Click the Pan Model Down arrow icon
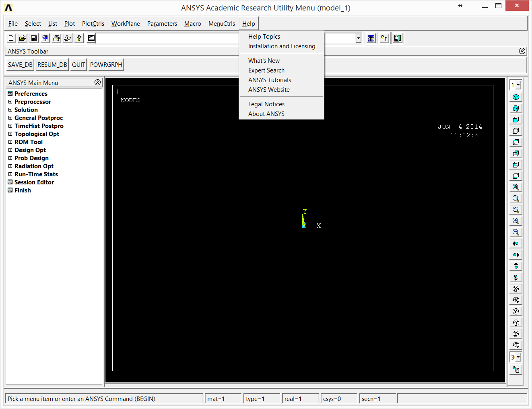This screenshot has height=409, width=532. pos(516,277)
